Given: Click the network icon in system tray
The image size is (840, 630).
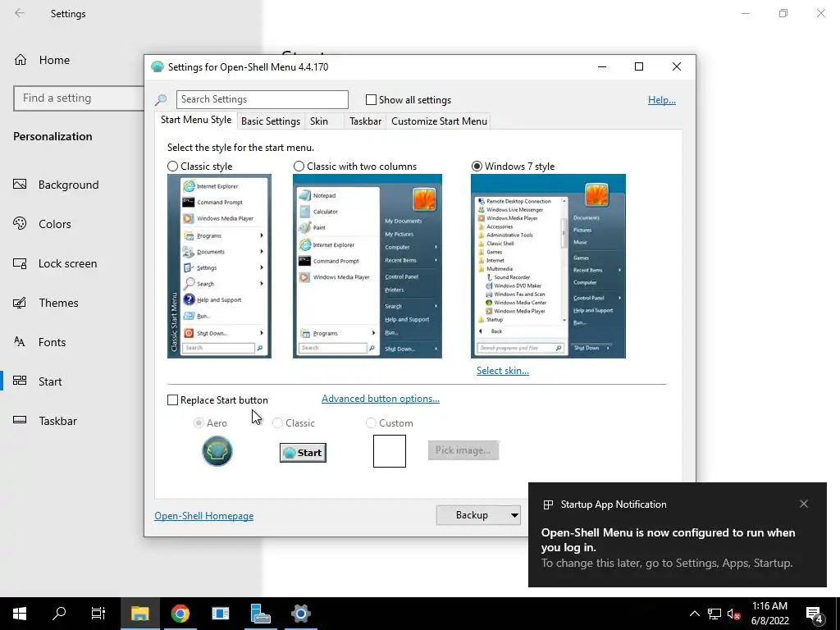Looking at the screenshot, I should (x=714, y=614).
